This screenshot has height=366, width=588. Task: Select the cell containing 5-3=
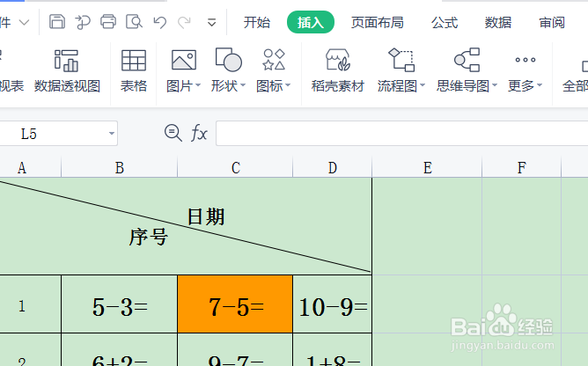pos(119,304)
